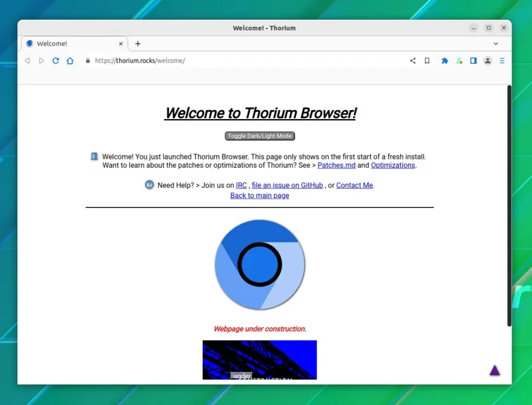
Task: Click the purple scroll-to-top triangle
Action: tap(495, 370)
